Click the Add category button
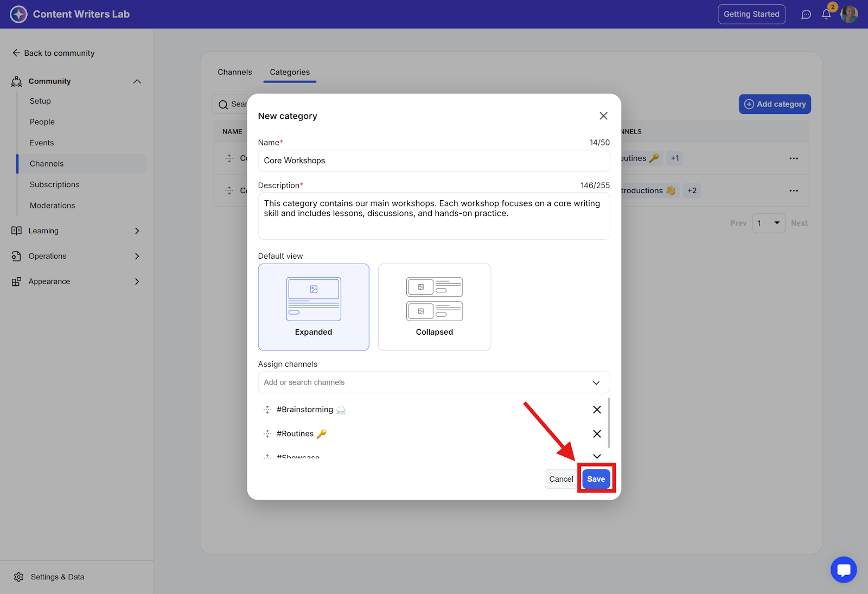The height and width of the screenshot is (594, 868). coord(775,104)
